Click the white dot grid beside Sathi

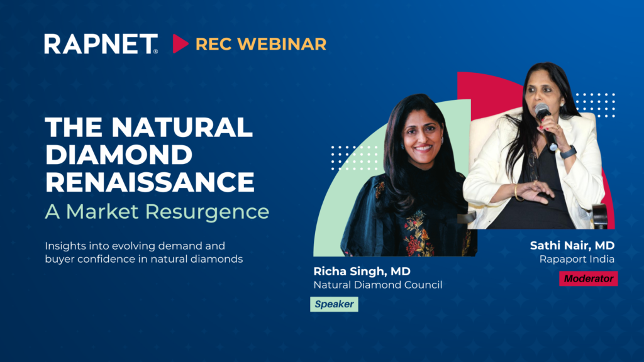pyautogui.click(x=596, y=105)
